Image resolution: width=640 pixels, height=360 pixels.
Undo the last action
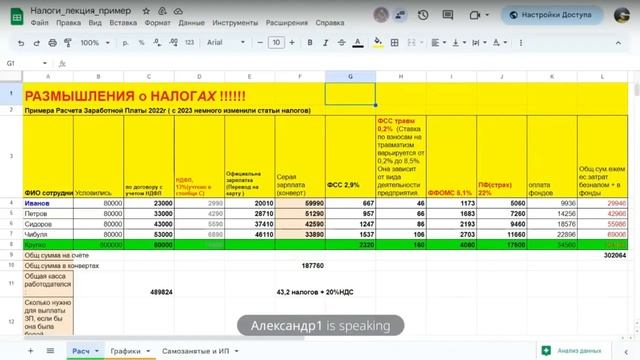pos(21,43)
